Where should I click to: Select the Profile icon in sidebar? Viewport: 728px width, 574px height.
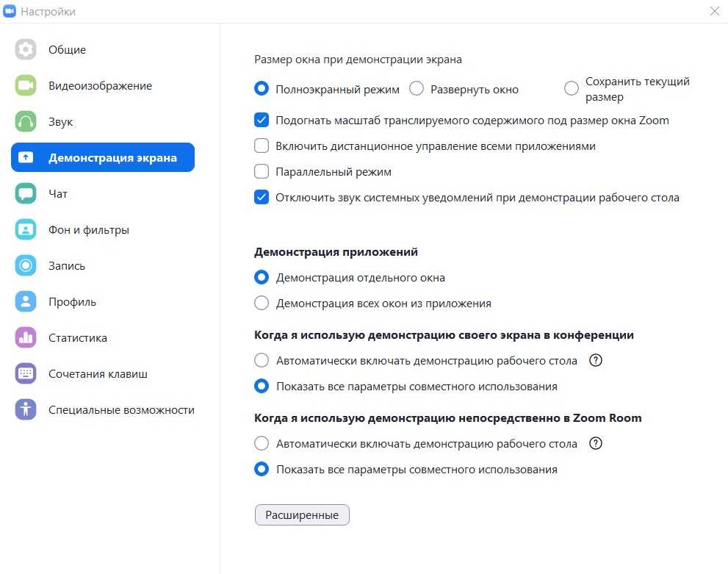point(26,302)
